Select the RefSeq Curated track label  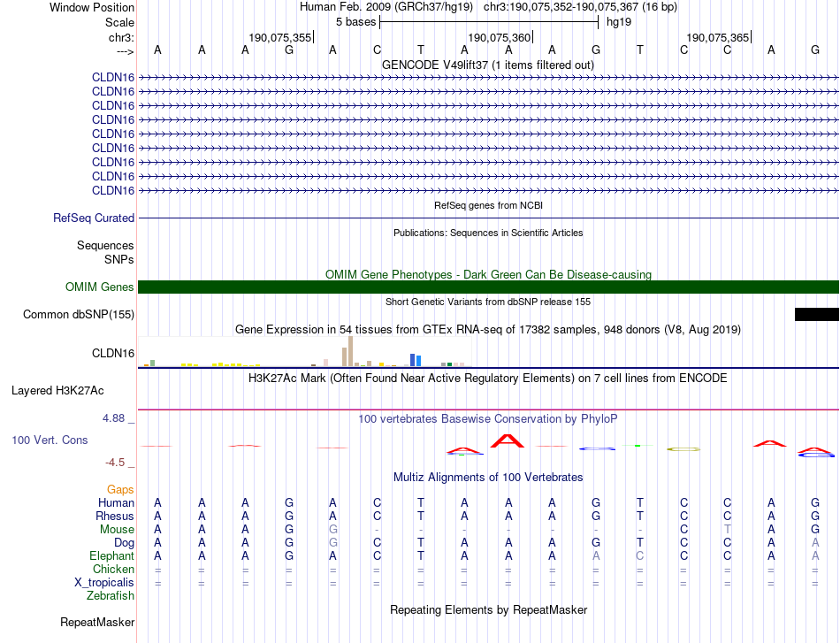click(x=93, y=218)
